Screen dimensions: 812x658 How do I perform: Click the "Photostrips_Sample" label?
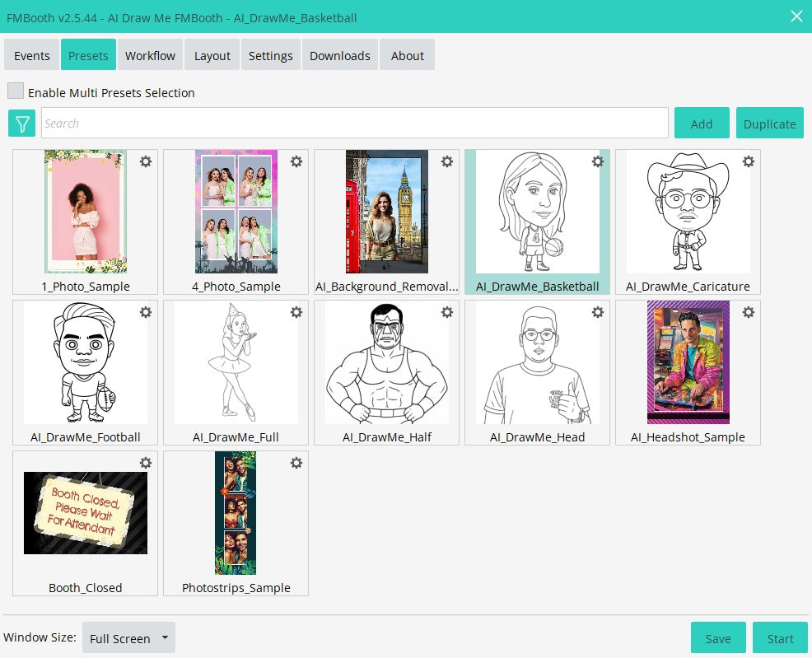pyautogui.click(x=236, y=588)
